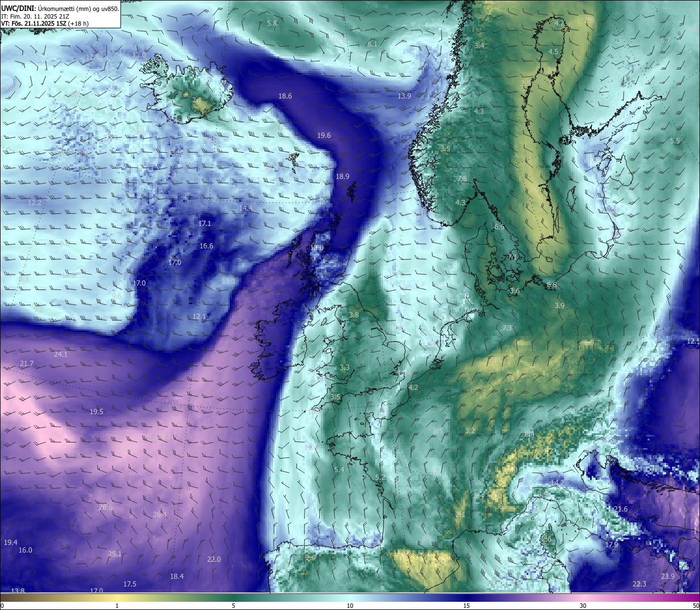Click the 3.8 value over Scotland
This screenshot has height=610, width=700.
pyautogui.click(x=354, y=315)
